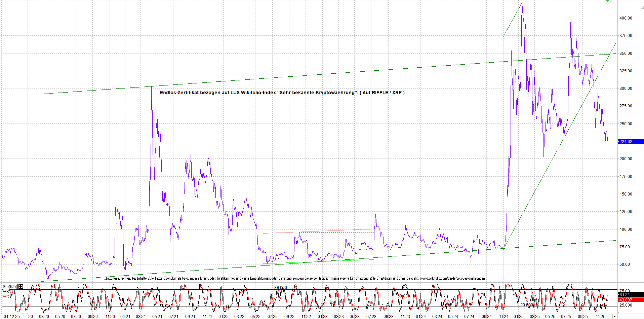The height and width of the screenshot is (319, 644).
Task: Click the 80.000 stochastic level label
Action: (280, 288)
